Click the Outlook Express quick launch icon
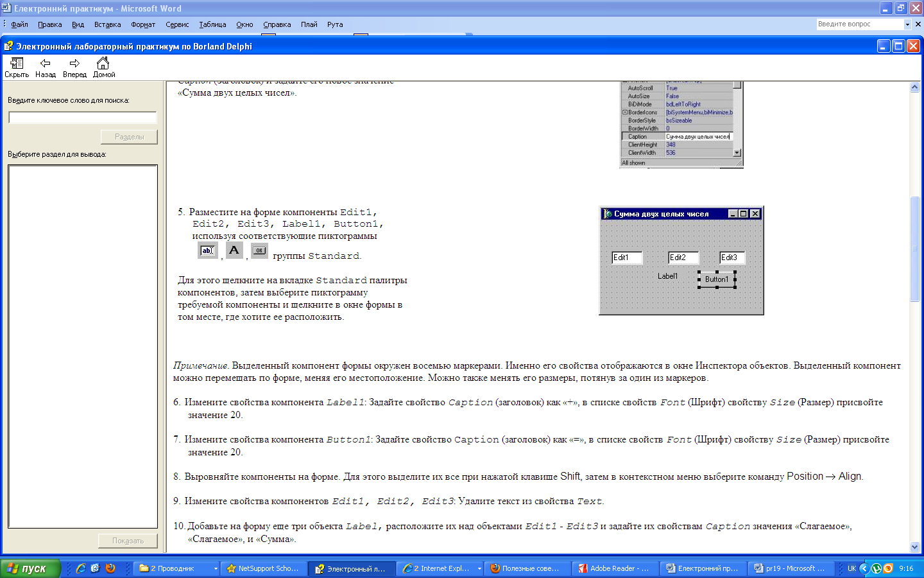The width and height of the screenshot is (924, 578). [95, 568]
